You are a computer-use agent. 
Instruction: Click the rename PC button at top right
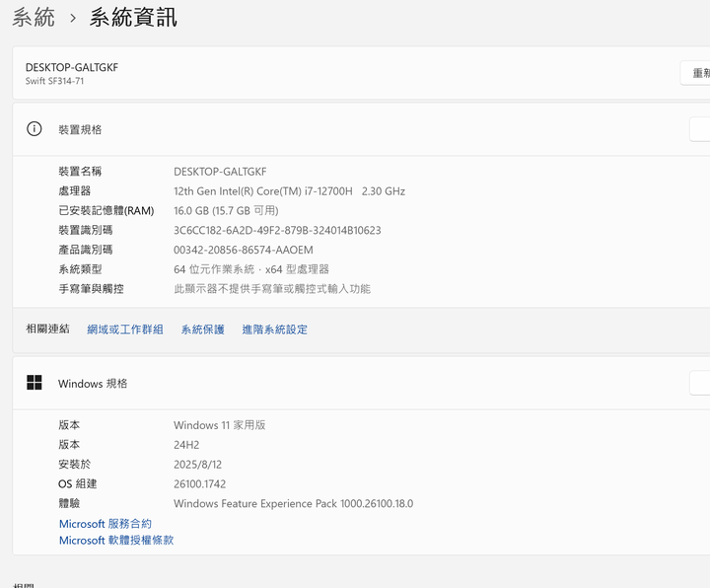pos(695,72)
